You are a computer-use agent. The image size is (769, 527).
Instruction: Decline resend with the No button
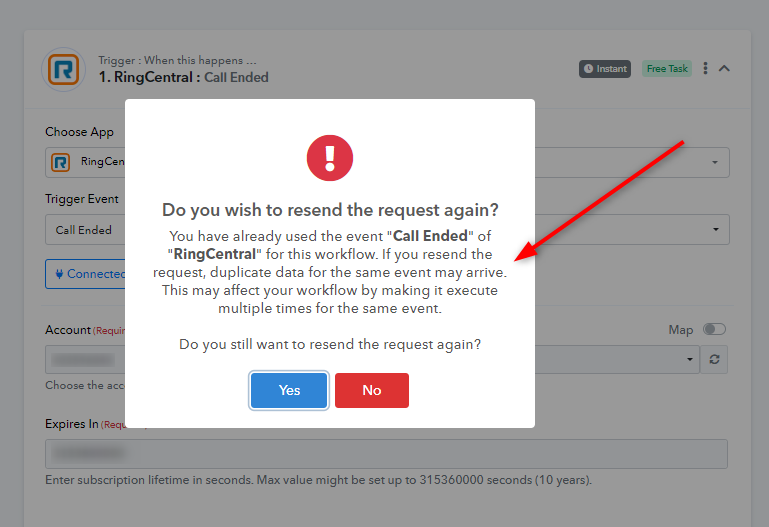[372, 390]
